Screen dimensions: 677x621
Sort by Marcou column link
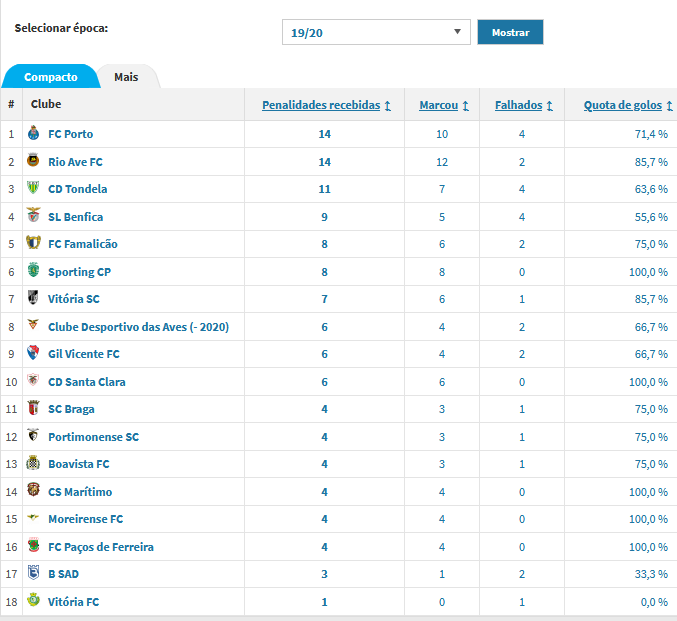(439, 105)
